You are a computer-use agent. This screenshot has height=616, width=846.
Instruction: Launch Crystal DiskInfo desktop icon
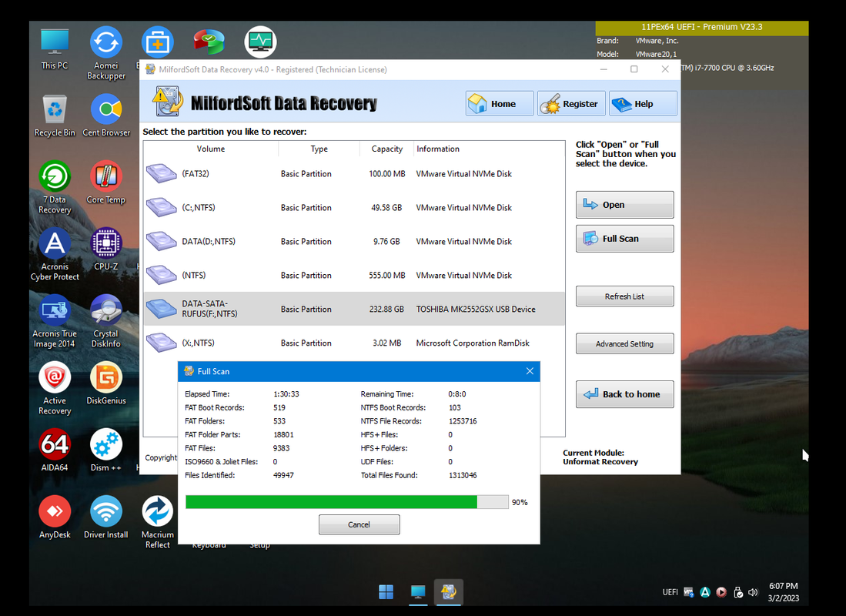click(105, 321)
